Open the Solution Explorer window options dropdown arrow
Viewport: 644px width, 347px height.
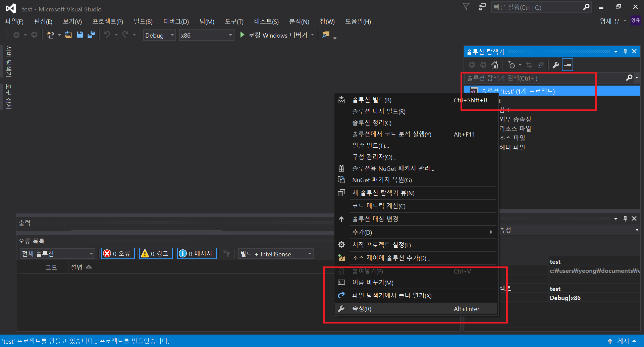click(x=616, y=51)
